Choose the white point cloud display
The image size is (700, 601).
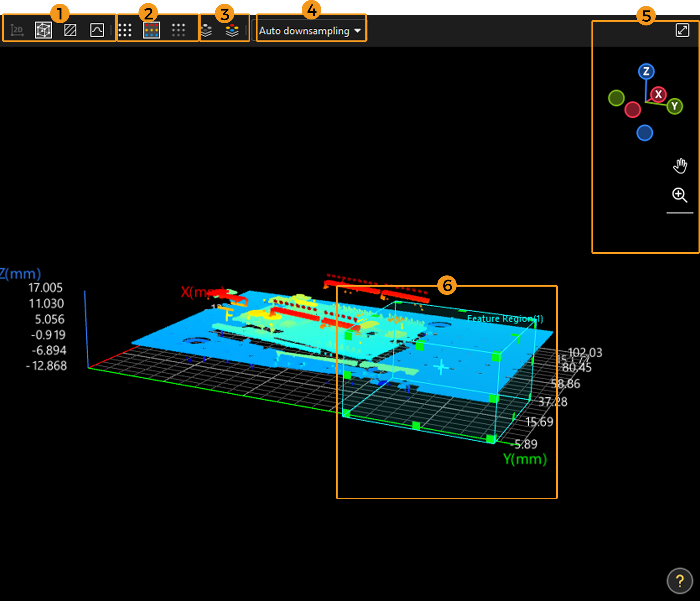coord(125,30)
